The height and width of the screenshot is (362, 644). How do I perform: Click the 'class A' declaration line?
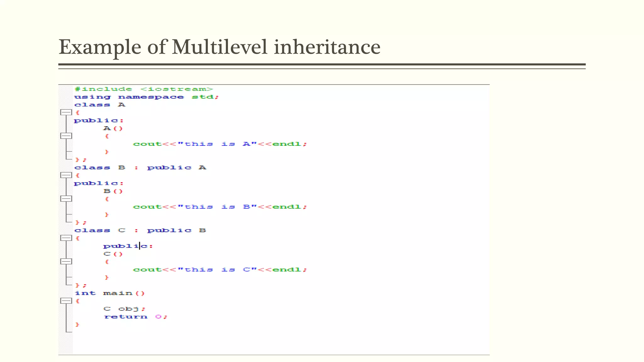[100, 105]
